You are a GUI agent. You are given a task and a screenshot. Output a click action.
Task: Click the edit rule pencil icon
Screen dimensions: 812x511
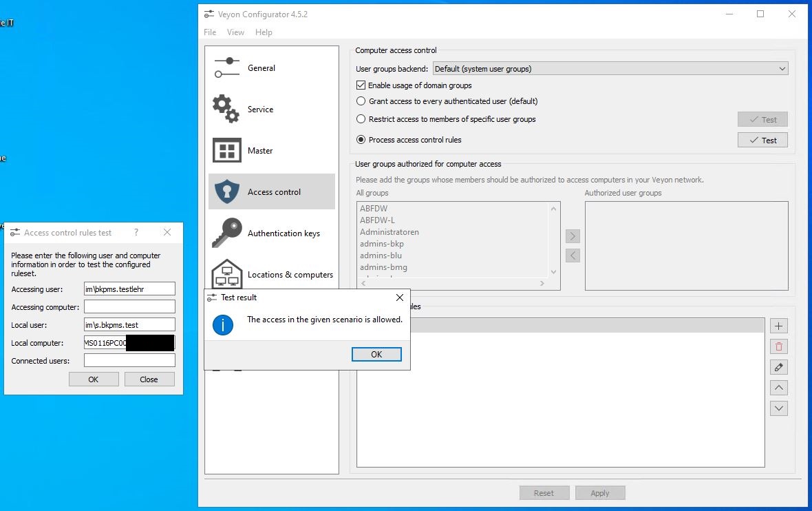click(x=778, y=366)
